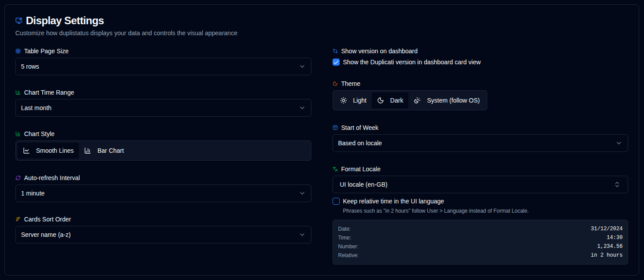The height and width of the screenshot is (280, 644).
Task: Click the 'Time:' preview row label
Action: click(x=344, y=238)
